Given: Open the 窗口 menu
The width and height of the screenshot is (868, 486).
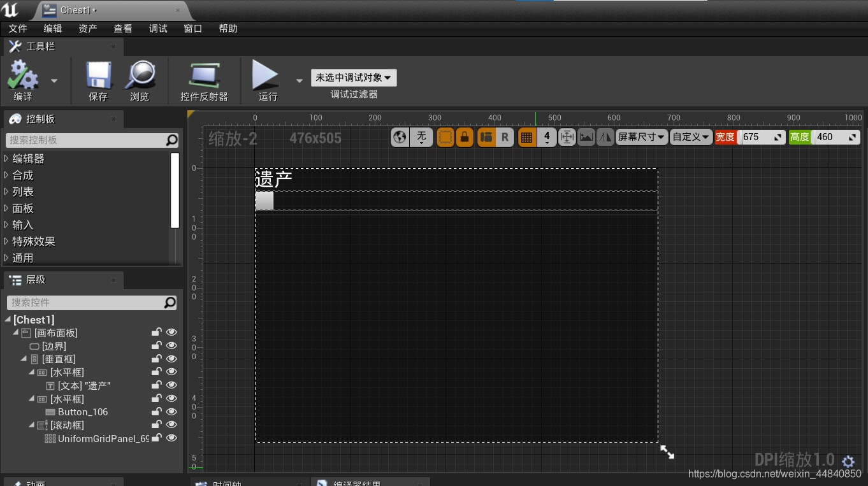Looking at the screenshot, I should [193, 29].
